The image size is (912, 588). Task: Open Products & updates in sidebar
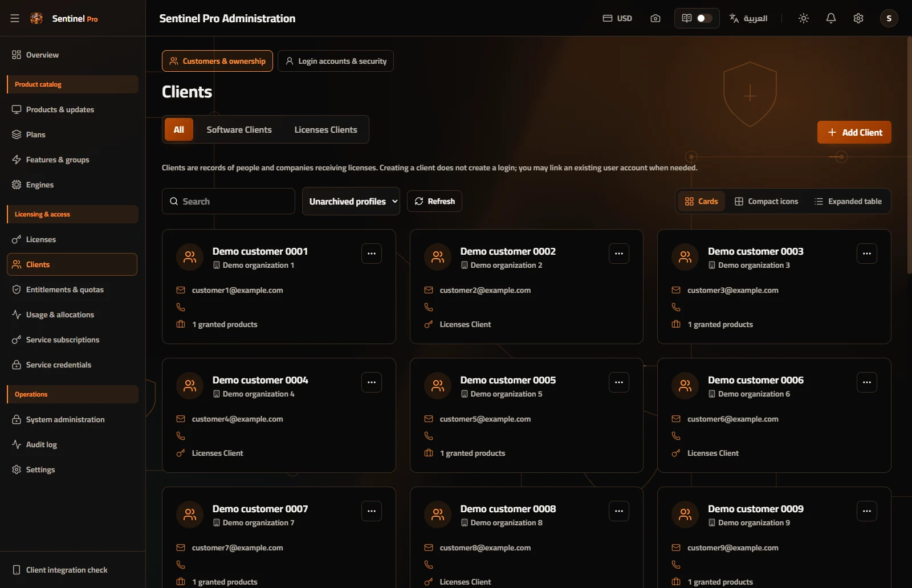72,109
